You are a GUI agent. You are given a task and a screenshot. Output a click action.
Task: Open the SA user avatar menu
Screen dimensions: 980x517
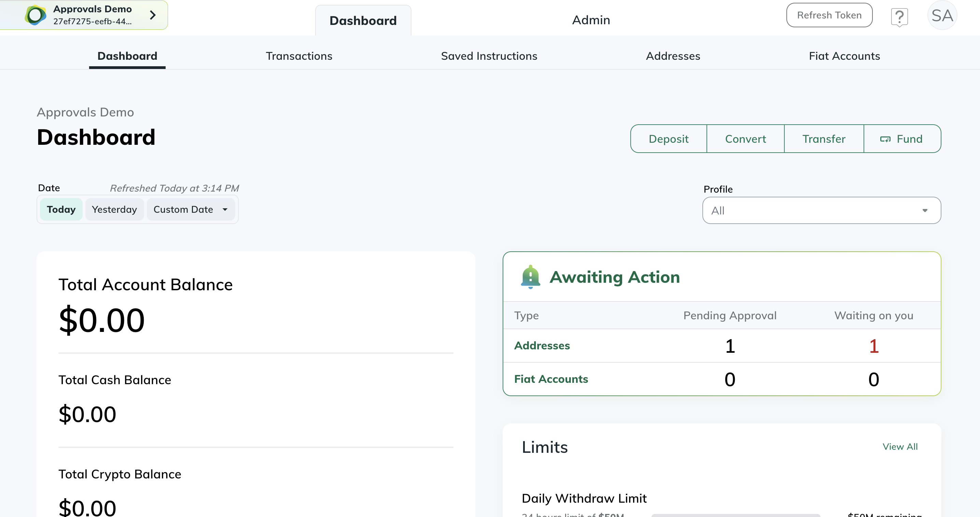coord(942,16)
